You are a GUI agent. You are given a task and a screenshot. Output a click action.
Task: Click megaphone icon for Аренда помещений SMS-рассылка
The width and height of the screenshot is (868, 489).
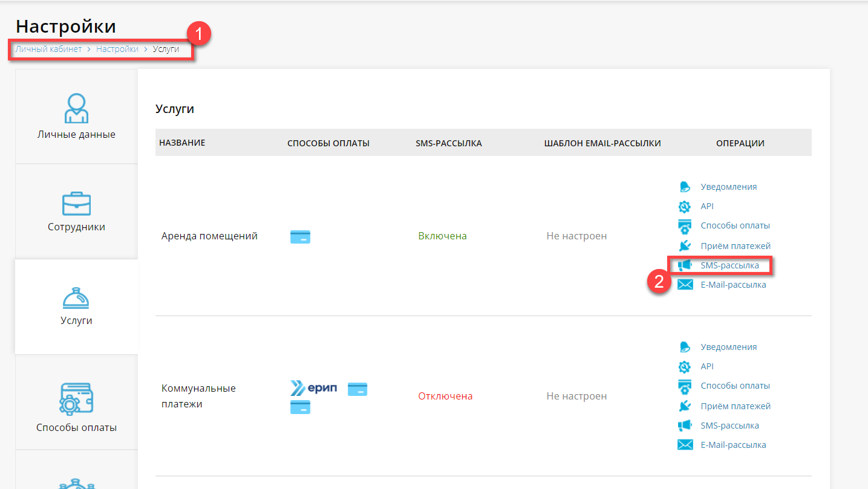pos(685,265)
